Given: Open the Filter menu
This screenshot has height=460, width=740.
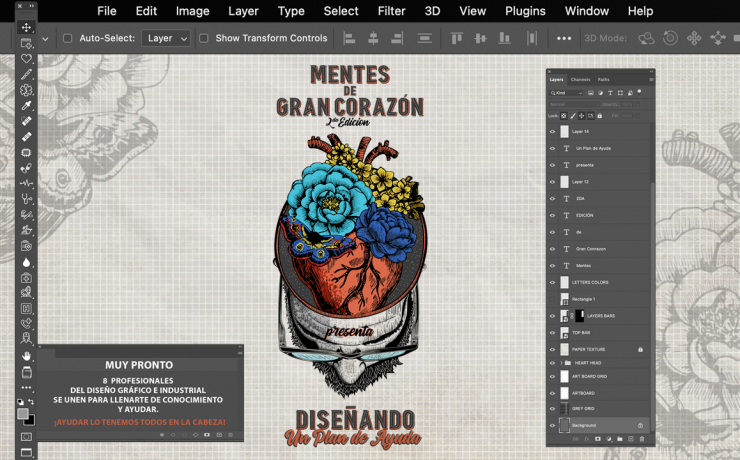Looking at the screenshot, I should tap(391, 11).
